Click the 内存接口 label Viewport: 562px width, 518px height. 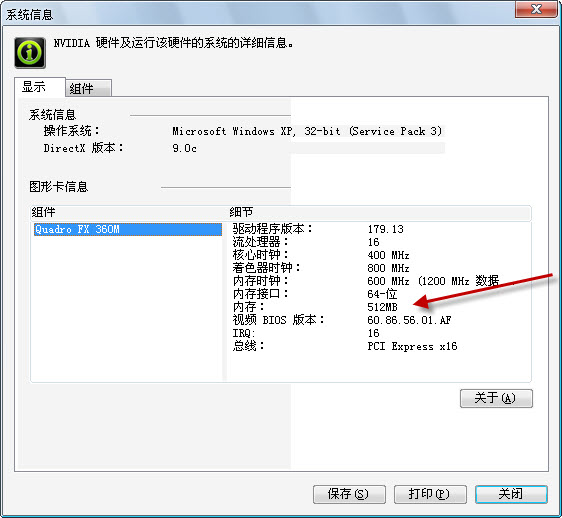click(260, 294)
